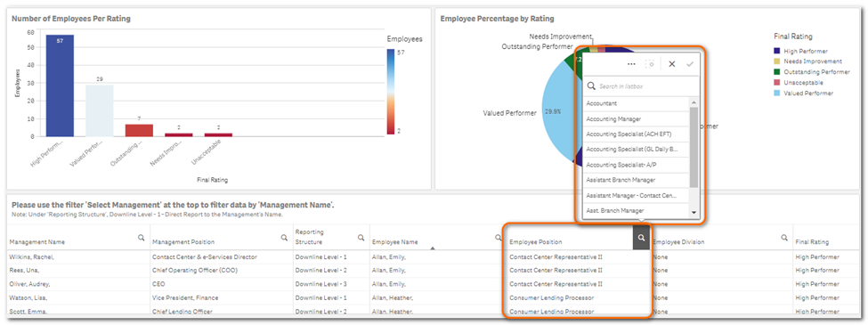Open search for Employee Name column
Viewport: 868px width, 325px height.
[x=498, y=238]
